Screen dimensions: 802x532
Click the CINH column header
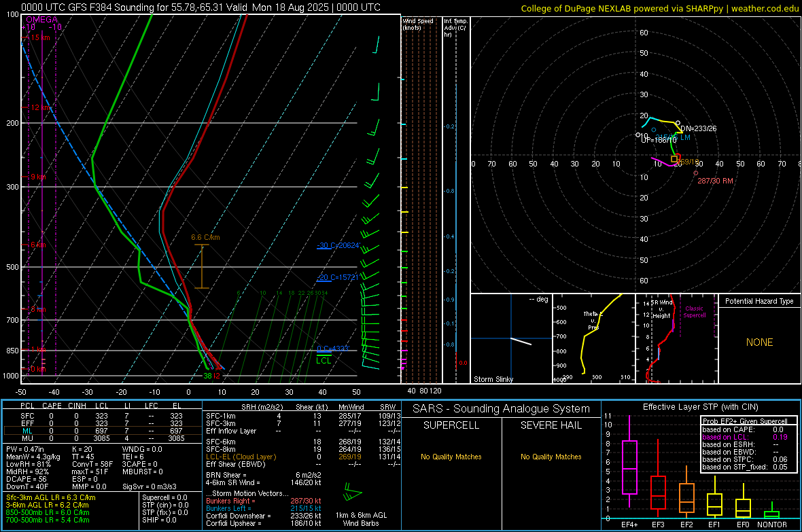tap(77, 406)
